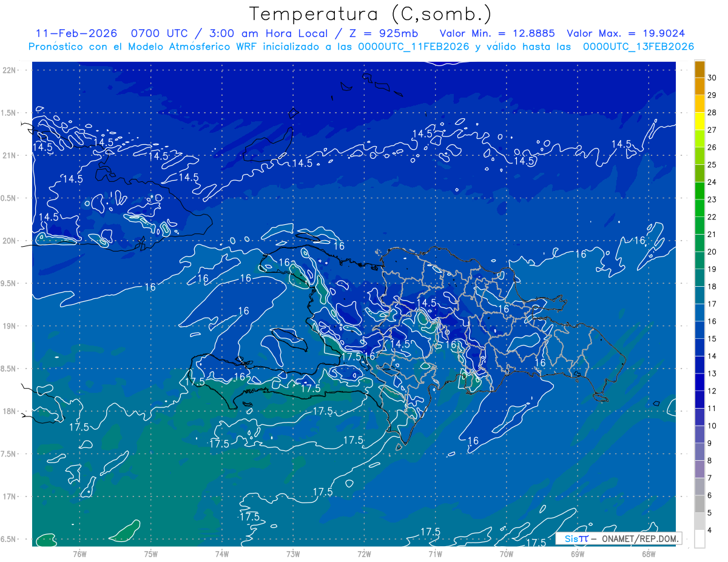Click the "68W" longitude axis label
This screenshot has width=728, height=562.
(x=649, y=554)
